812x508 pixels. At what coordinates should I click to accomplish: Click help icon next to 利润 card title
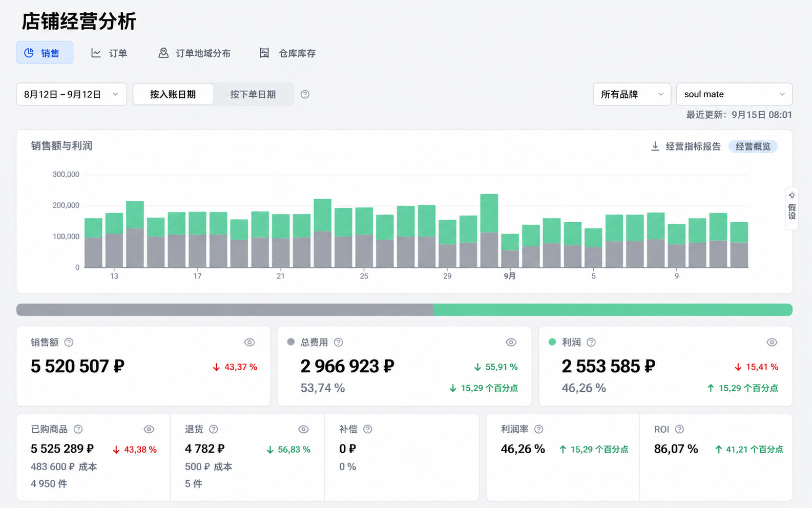click(x=591, y=342)
